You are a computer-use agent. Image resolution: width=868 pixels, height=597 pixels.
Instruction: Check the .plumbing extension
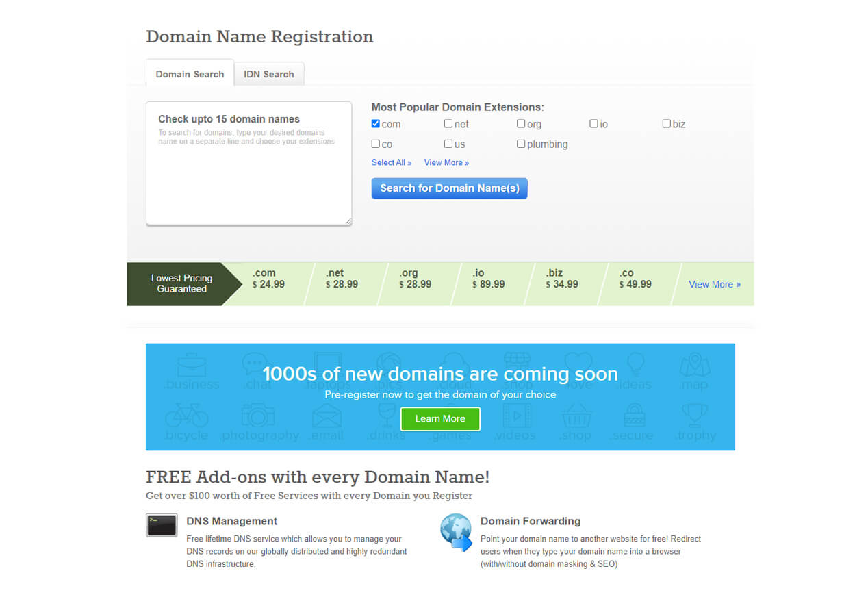tap(521, 144)
